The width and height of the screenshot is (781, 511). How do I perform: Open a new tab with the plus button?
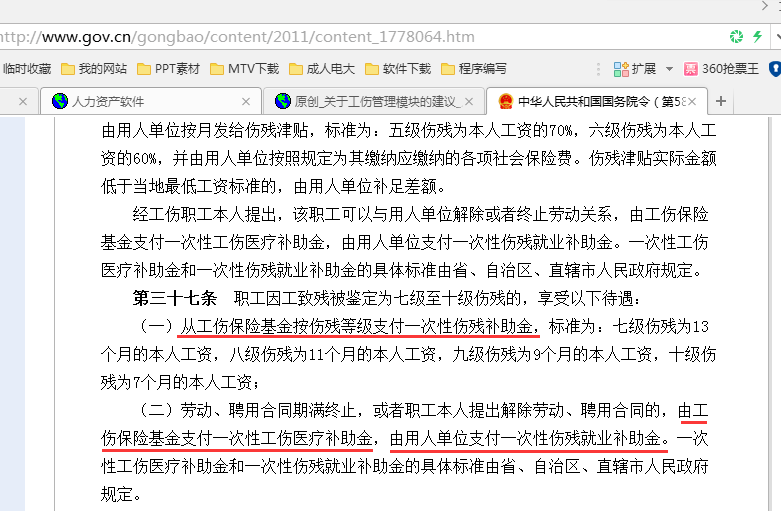pyautogui.click(x=720, y=101)
